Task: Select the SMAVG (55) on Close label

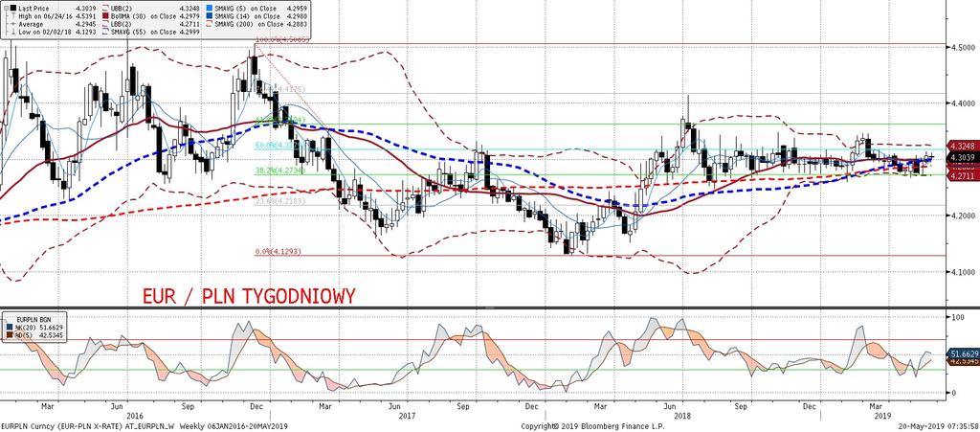Action: [x=144, y=32]
